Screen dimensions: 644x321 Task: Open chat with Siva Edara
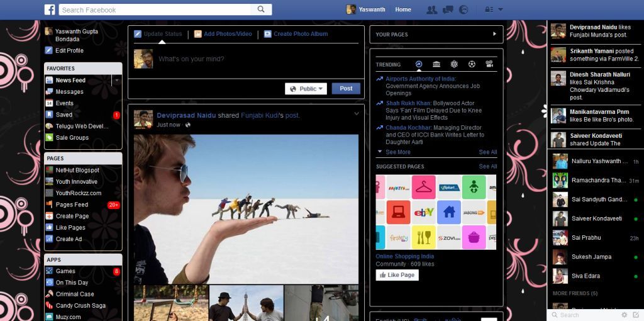tap(596, 276)
